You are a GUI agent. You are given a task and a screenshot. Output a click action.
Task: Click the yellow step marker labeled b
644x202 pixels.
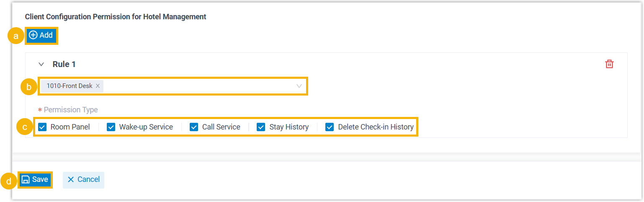29,87
